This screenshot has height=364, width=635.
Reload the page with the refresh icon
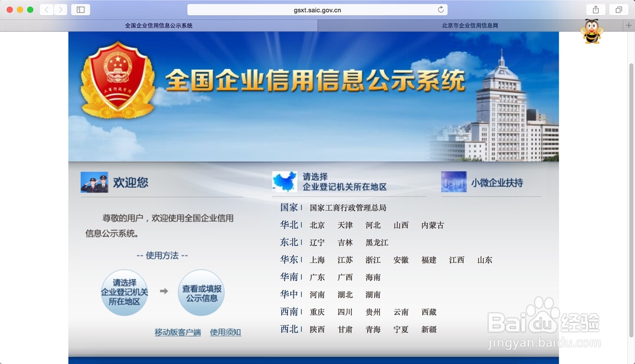[441, 10]
